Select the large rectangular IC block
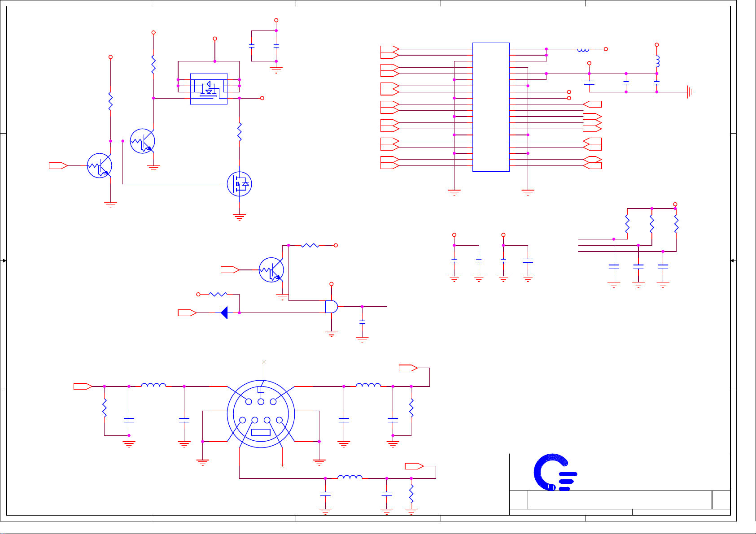756x534 pixels. pos(491,107)
